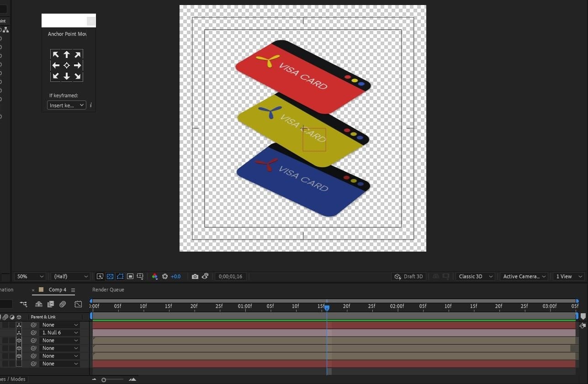Open the 50% magnification dropdown
This screenshot has width=588, height=384.
pos(30,276)
